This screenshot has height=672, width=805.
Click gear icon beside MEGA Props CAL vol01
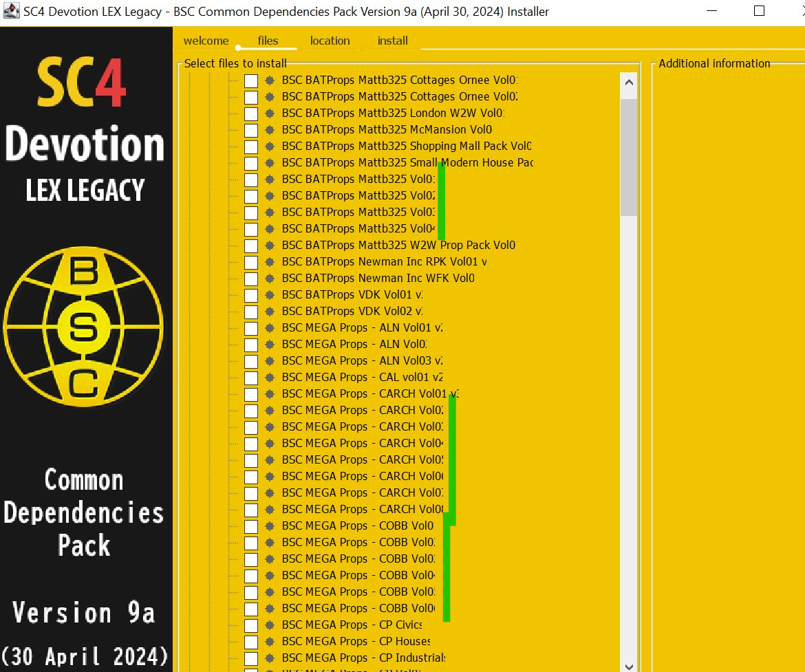click(270, 378)
